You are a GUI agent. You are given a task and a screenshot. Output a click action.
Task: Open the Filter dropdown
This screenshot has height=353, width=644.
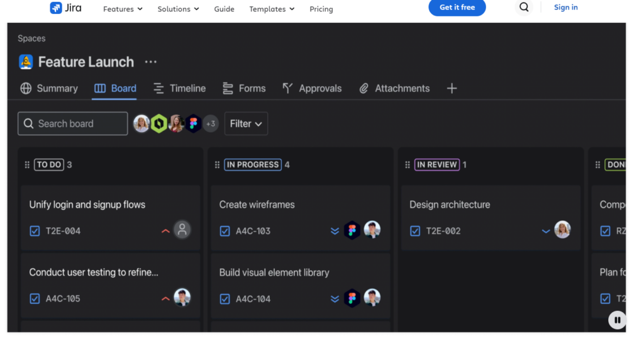pos(246,124)
